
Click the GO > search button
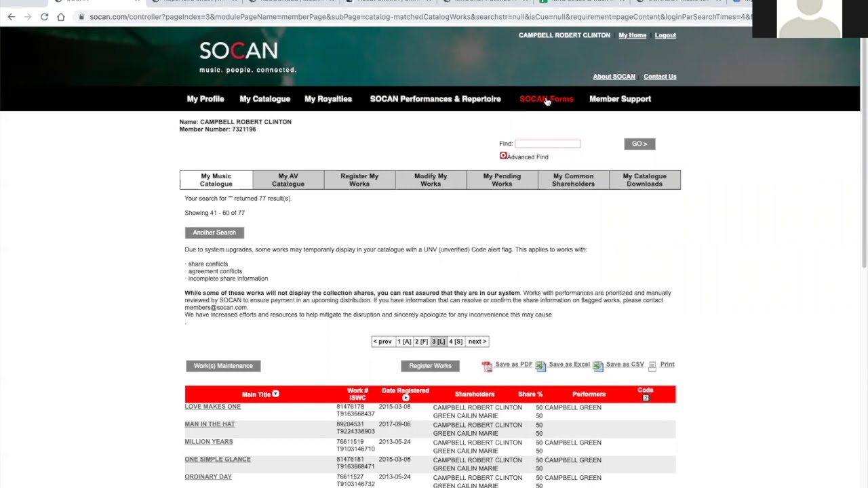[639, 144]
